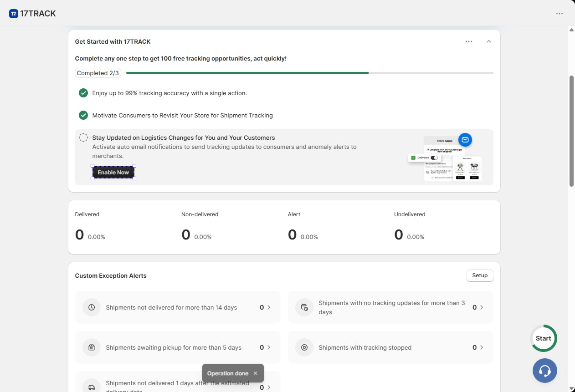The height and width of the screenshot is (392, 575).
Task: Open the Get Started card's three-dot menu
Action: tap(469, 41)
